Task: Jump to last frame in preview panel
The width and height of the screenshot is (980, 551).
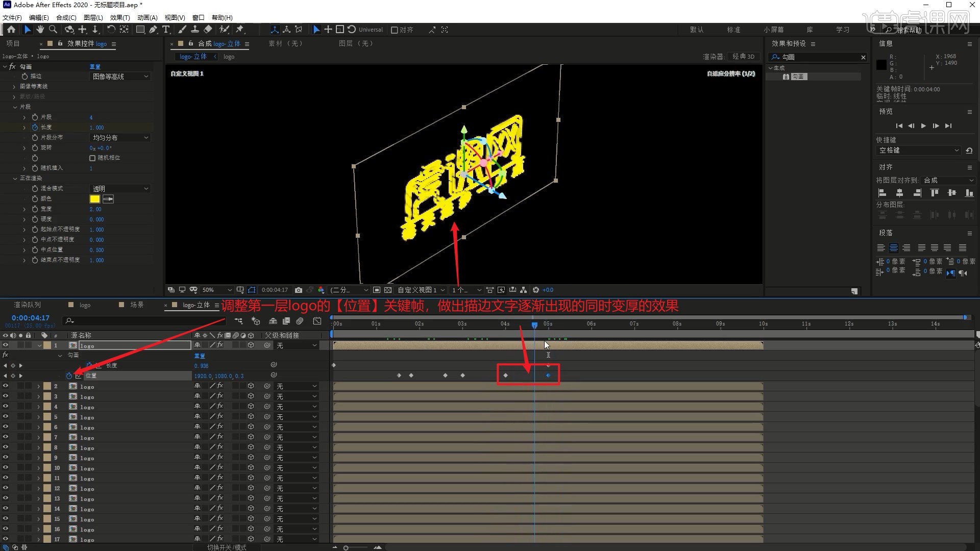Action: [x=948, y=126]
